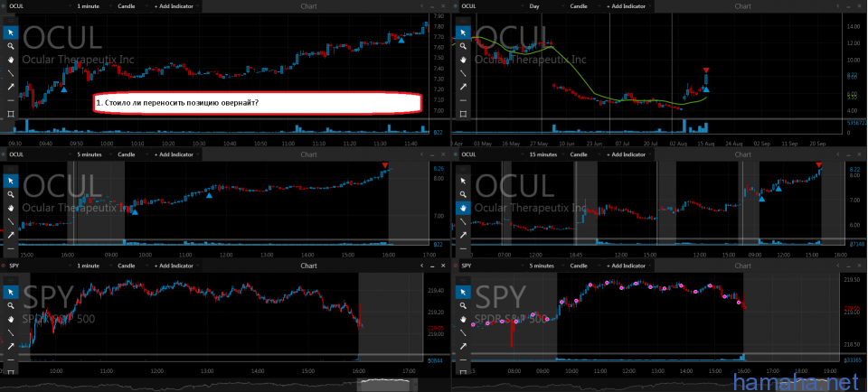Click the back arrow on OCUL 1 minute chart header

tap(423, 6)
